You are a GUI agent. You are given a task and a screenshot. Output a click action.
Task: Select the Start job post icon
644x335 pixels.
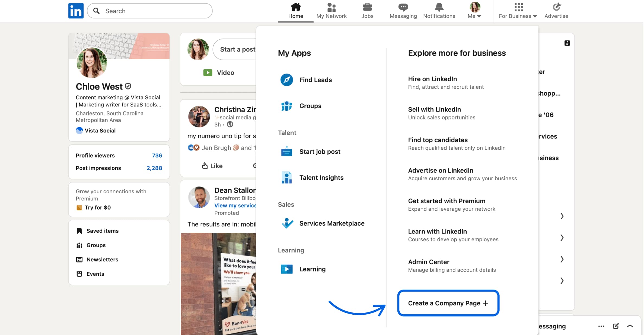[286, 151]
